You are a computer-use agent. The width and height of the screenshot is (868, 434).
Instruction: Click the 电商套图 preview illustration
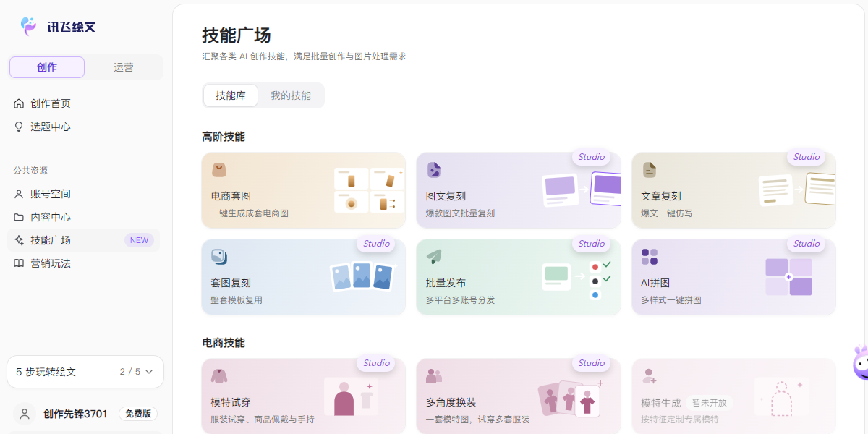tap(369, 190)
